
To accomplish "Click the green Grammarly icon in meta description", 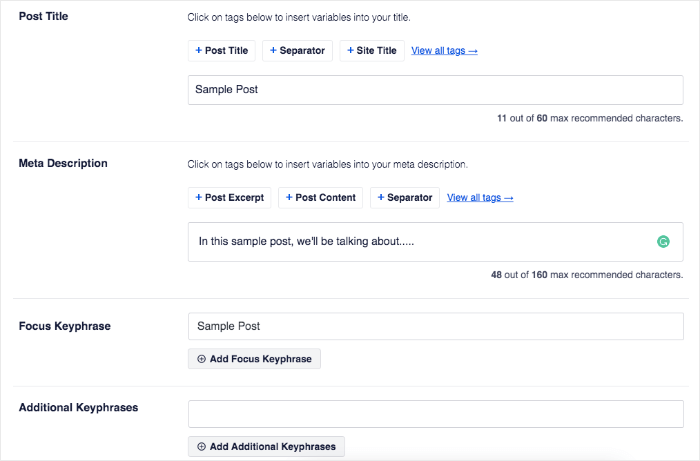I will 663,241.
